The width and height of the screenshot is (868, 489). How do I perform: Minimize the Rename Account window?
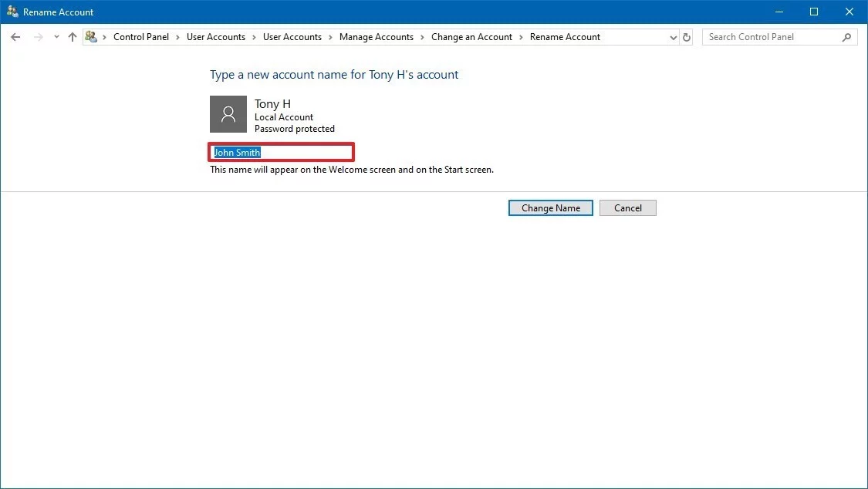[778, 12]
